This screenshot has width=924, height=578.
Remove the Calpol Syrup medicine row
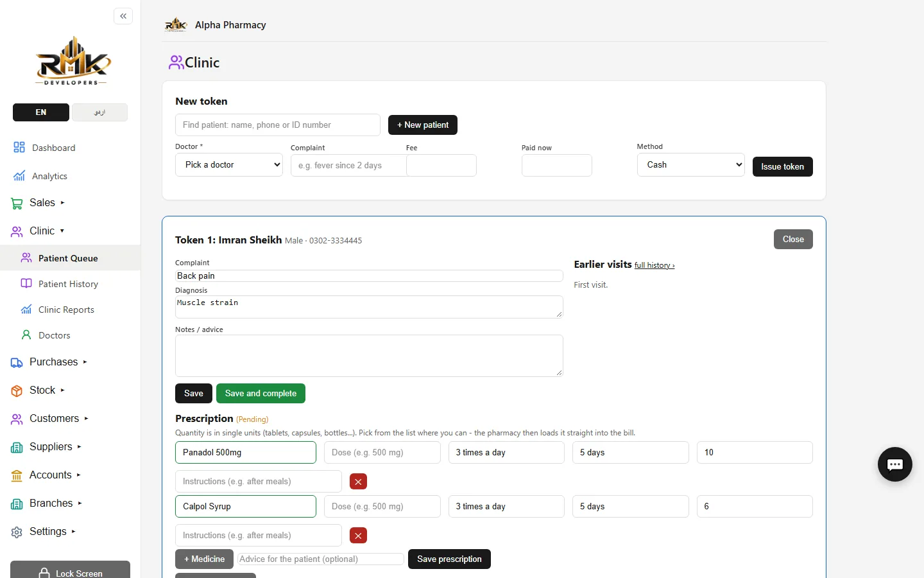coord(358,535)
